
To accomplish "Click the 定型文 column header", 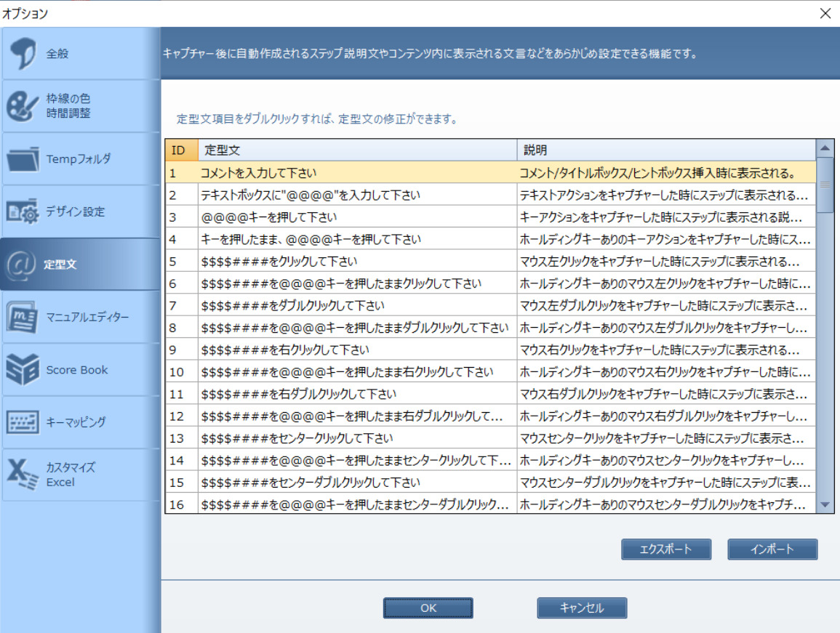I will (356, 150).
